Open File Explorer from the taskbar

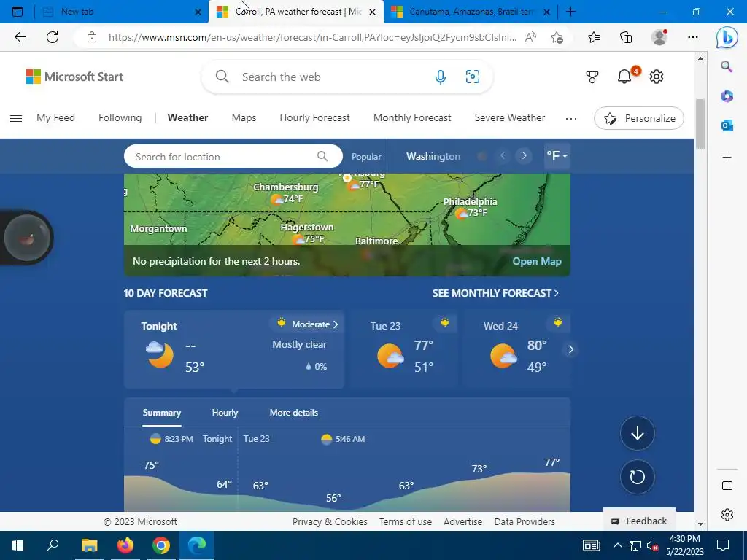tap(90, 545)
